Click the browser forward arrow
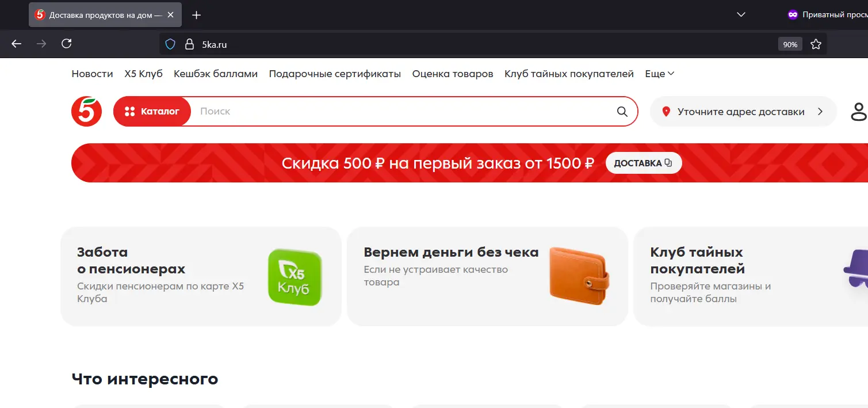The height and width of the screenshot is (408, 868). [x=41, y=44]
